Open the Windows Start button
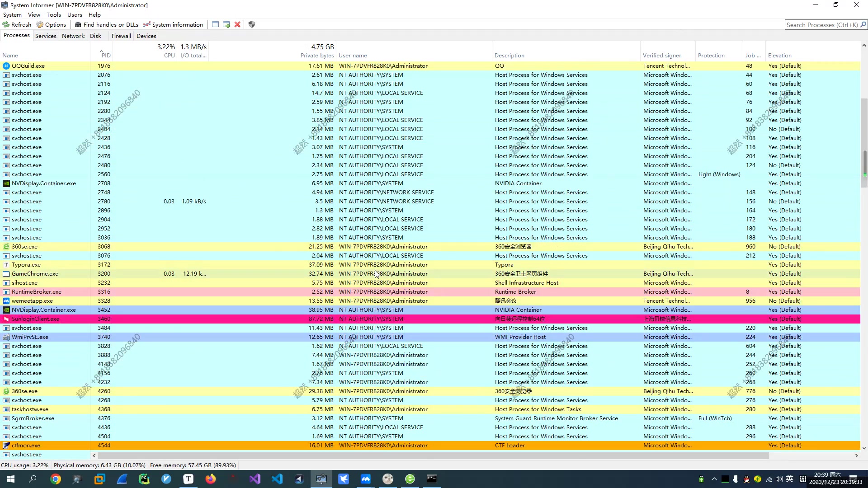Screen dimensions: 868x488 pyautogui.click(x=11, y=479)
